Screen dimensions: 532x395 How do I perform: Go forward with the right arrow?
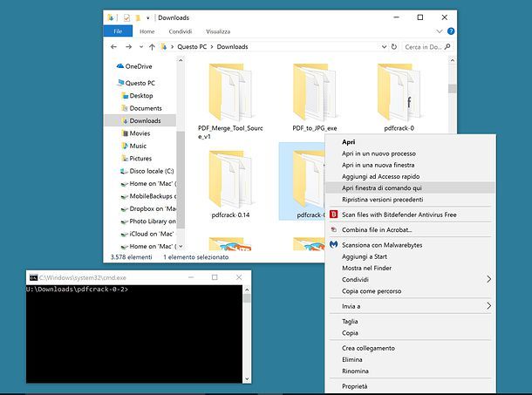click(x=128, y=47)
